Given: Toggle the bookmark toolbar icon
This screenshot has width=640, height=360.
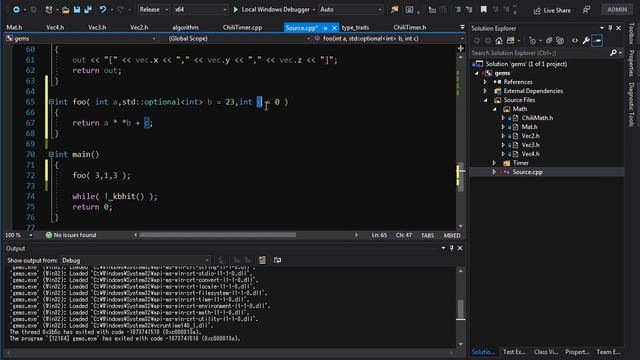Looking at the screenshot, I should click(x=484, y=9).
